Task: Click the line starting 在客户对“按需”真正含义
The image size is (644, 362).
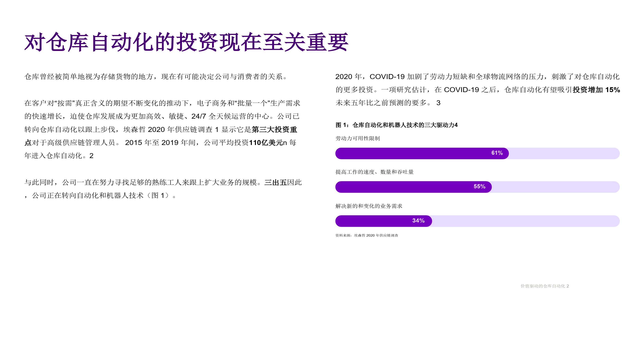Action: (162, 103)
